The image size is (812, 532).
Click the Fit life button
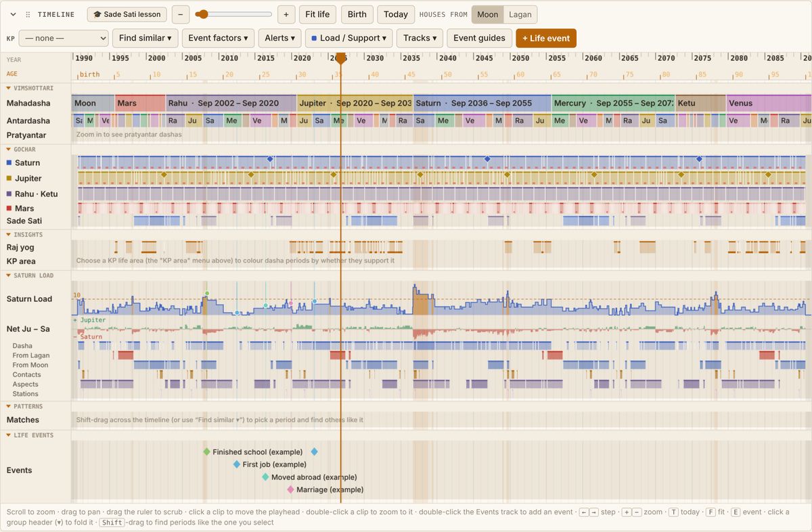click(317, 14)
